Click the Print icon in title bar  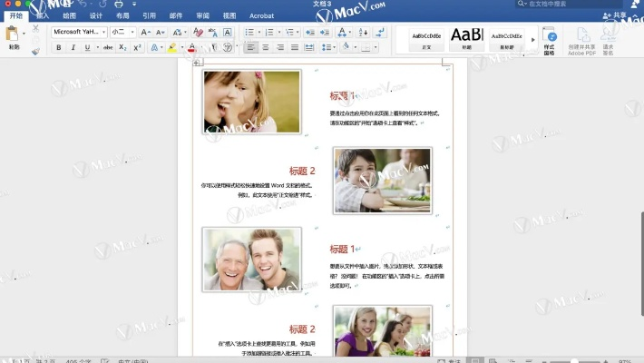(119, 5)
